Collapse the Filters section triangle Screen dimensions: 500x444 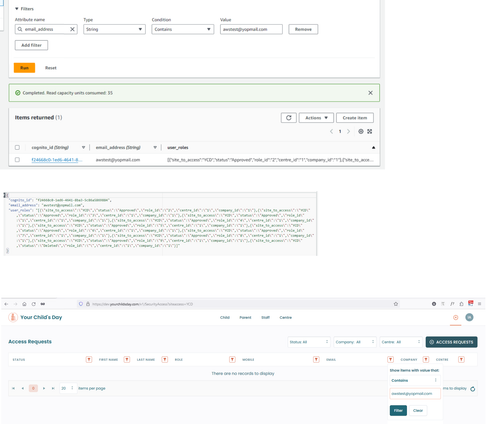coord(17,9)
